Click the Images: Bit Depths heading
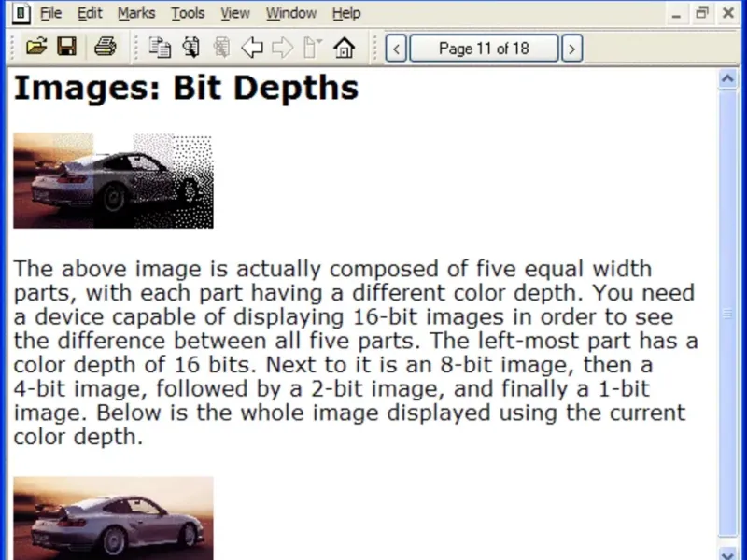 tap(186, 88)
